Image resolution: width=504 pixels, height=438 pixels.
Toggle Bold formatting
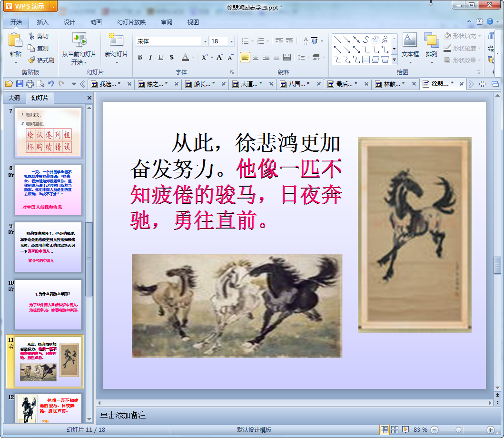[140, 57]
